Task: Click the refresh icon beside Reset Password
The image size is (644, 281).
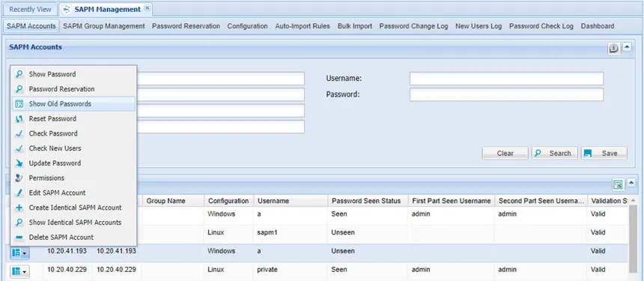Action: (x=19, y=118)
